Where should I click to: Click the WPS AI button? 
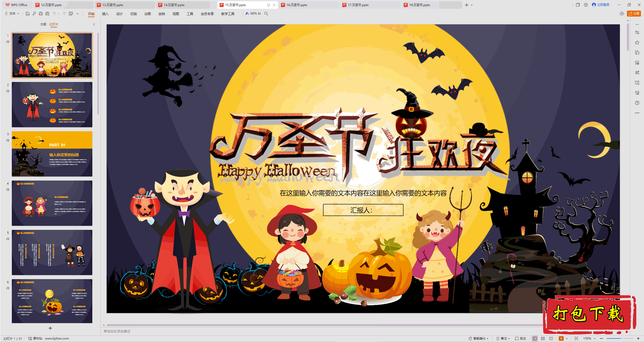(x=253, y=14)
